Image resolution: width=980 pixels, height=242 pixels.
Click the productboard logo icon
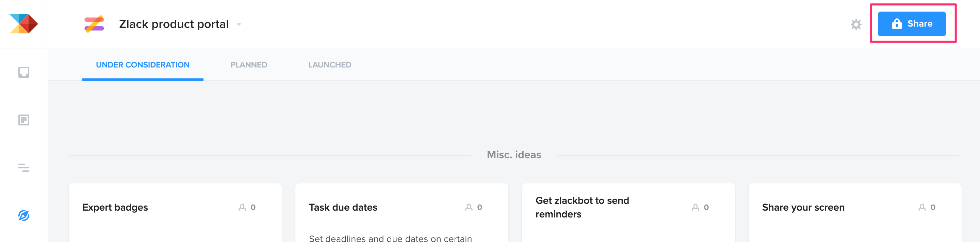click(x=23, y=24)
